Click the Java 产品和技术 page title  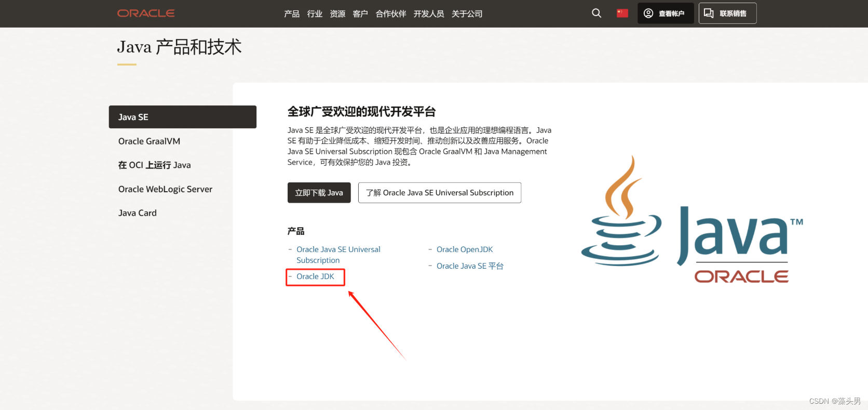(179, 47)
